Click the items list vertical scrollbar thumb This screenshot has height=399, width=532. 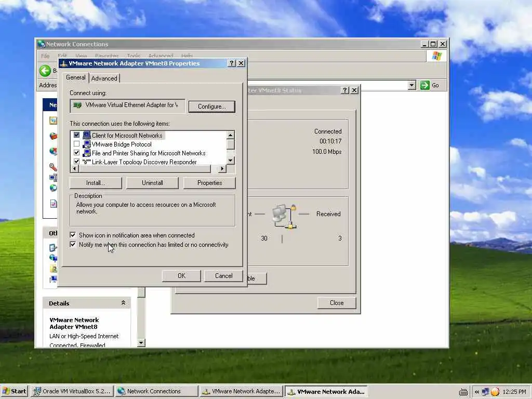coord(231,144)
